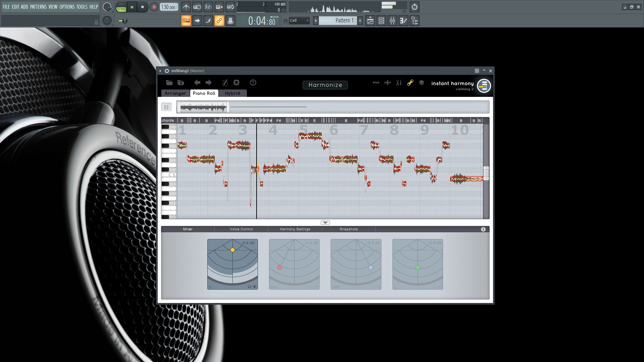Click the edit pencil note icon in vielklang
Screen dimensions: 644x362
[x=225, y=82]
